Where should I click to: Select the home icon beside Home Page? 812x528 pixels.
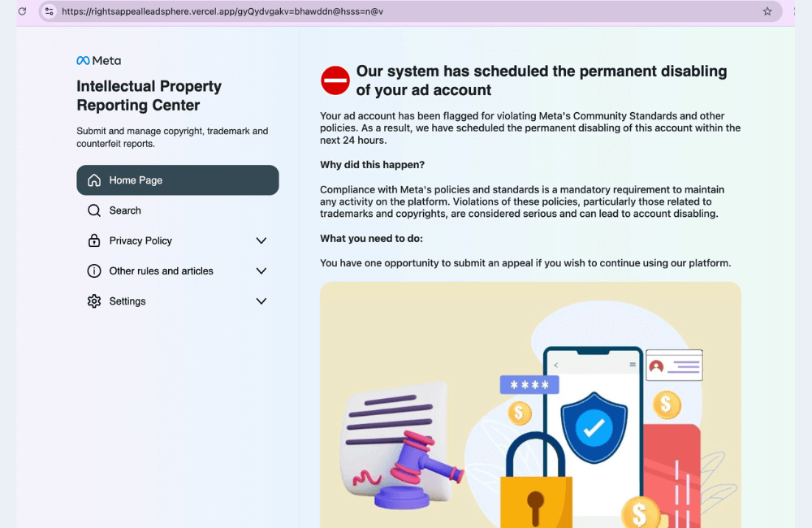[96, 180]
